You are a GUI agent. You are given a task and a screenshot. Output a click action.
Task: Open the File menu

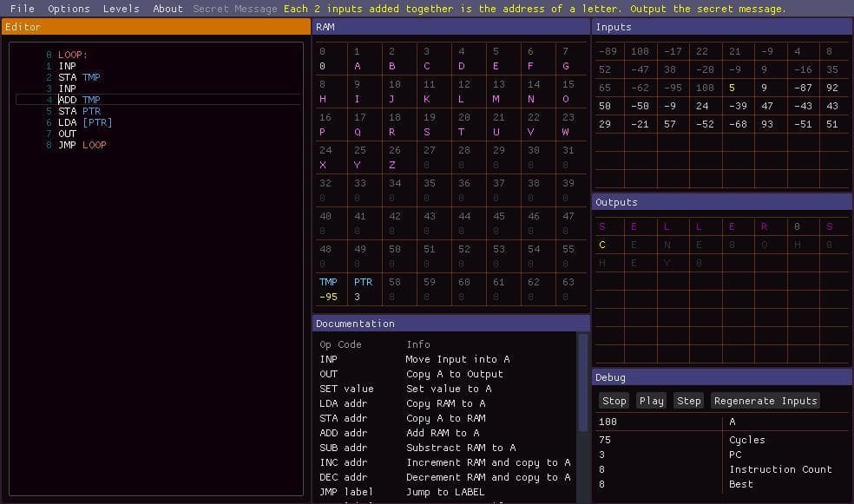pos(23,9)
